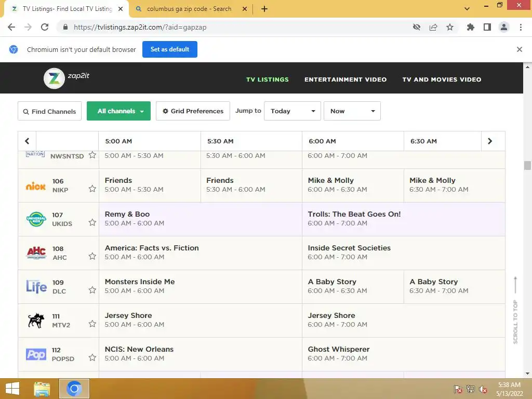Open Grid Preferences settings
Image resolution: width=532 pixels, height=399 pixels.
(193, 111)
